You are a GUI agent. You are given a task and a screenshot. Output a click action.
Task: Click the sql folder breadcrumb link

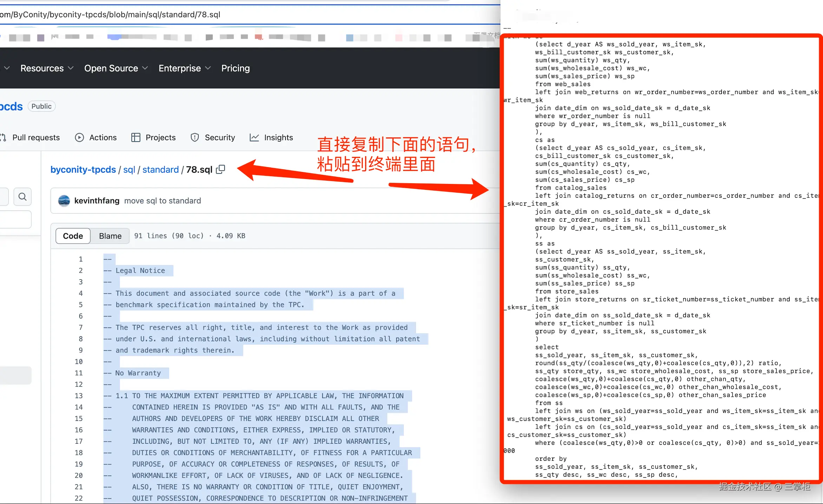[129, 170]
